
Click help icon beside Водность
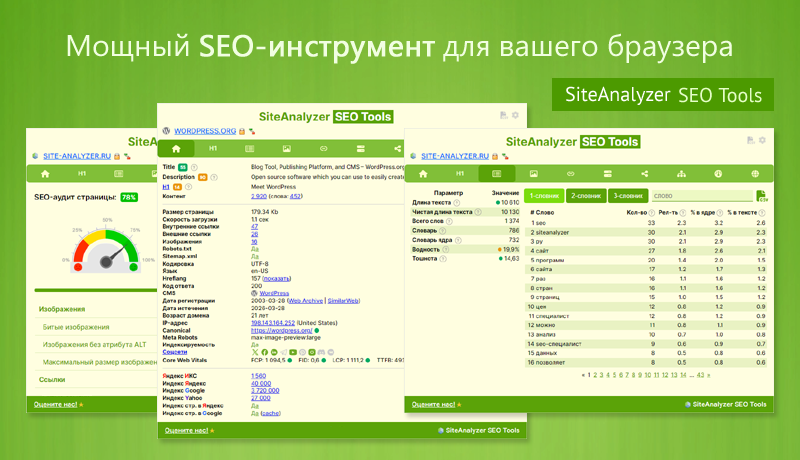445,249
